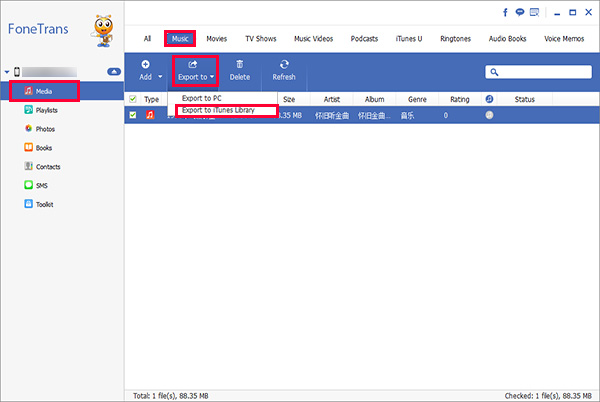Click the iTunes column header icon
The image size is (600, 402).
pyautogui.click(x=489, y=99)
